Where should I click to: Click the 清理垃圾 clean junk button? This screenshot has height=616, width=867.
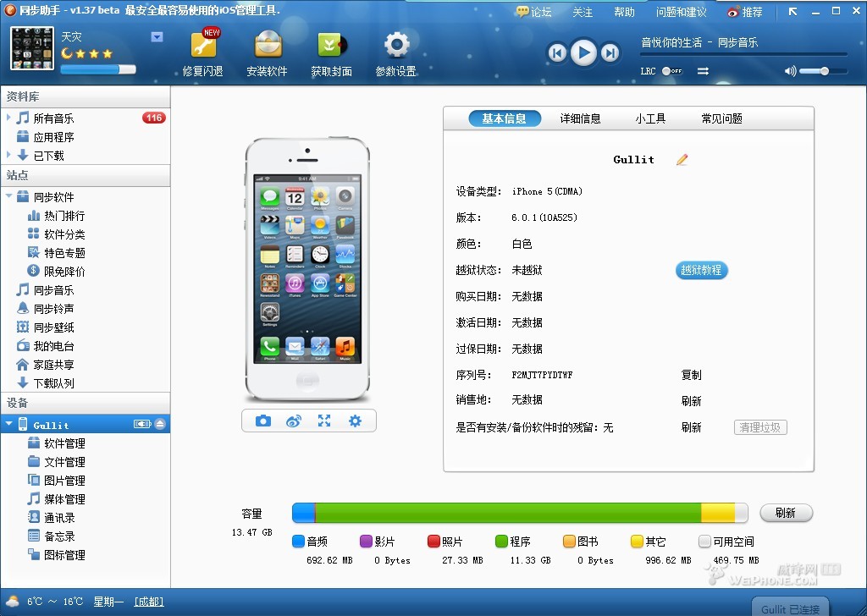pyautogui.click(x=760, y=427)
